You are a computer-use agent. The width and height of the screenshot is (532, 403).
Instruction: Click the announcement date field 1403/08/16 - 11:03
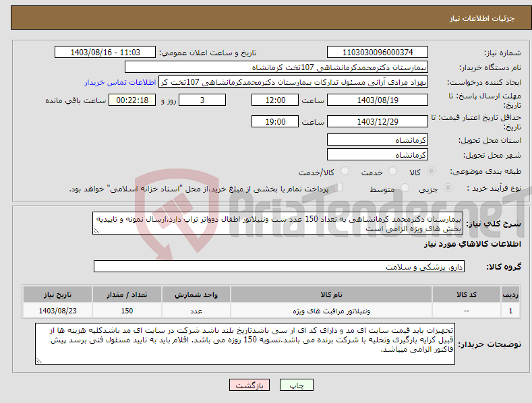click(105, 53)
